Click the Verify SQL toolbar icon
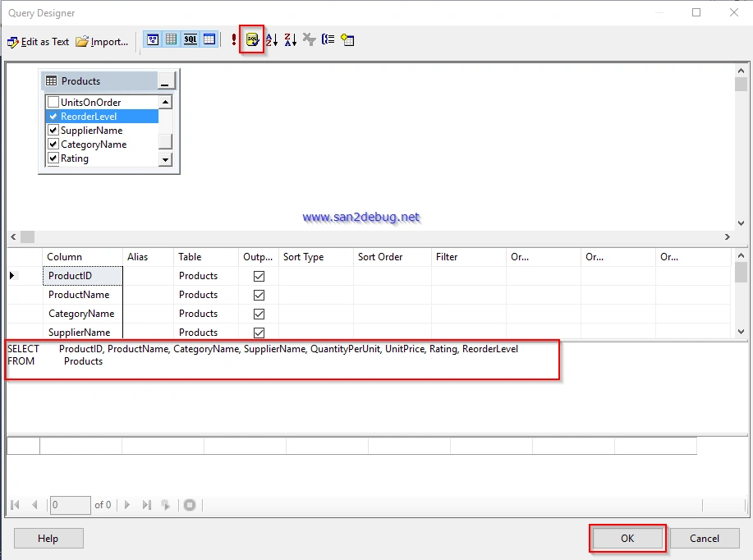This screenshot has height=560, width=753. click(x=253, y=40)
